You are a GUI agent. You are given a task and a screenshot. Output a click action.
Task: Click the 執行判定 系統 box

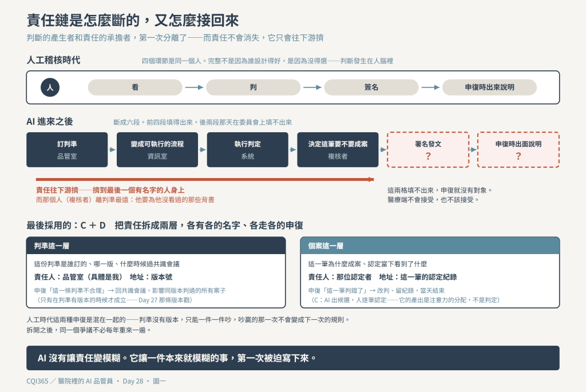pos(247,149)
